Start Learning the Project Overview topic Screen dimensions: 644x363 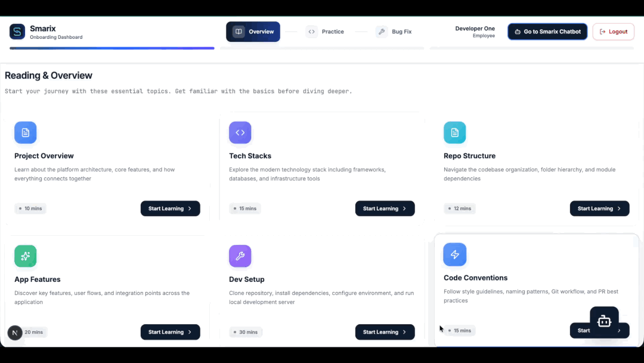(x=170, y=208)
